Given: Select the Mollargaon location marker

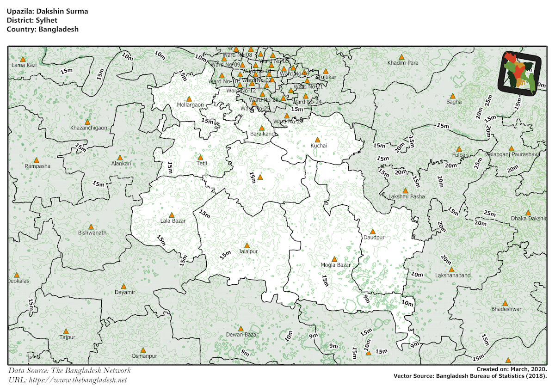Looking at the screenshot, I should click(x=190, y=98).
